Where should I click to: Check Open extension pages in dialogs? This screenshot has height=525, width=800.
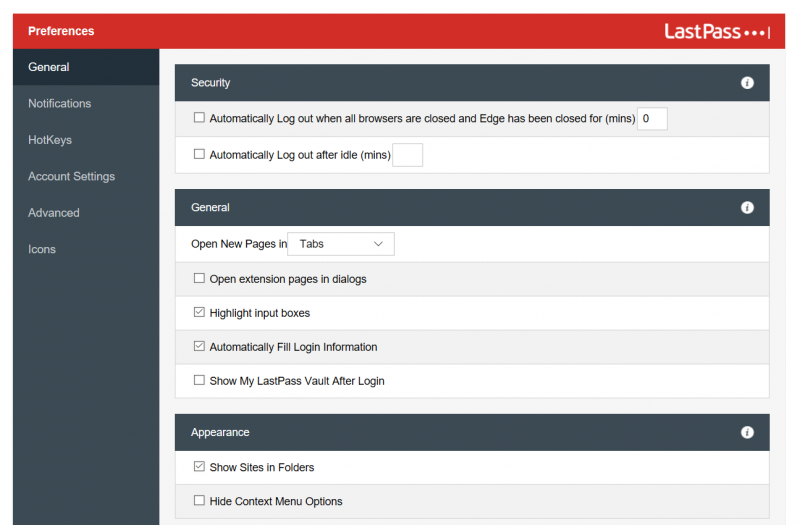(199, 279)
